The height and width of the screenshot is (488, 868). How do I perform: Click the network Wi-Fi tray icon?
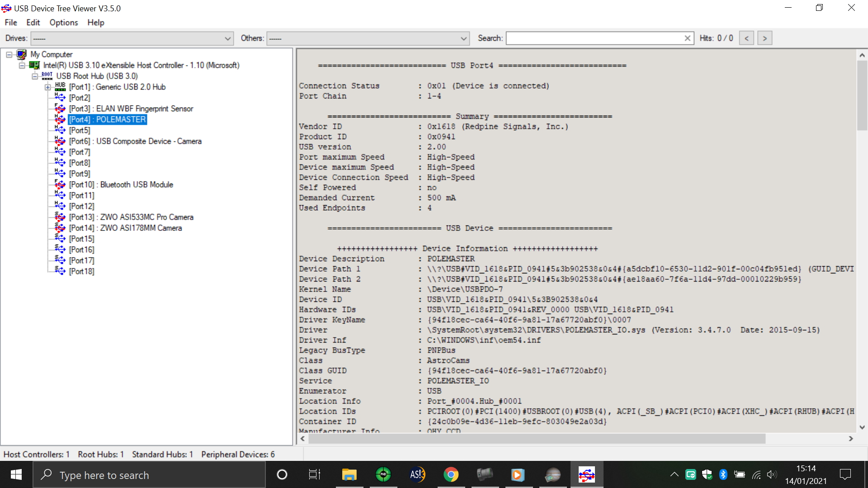756,474
